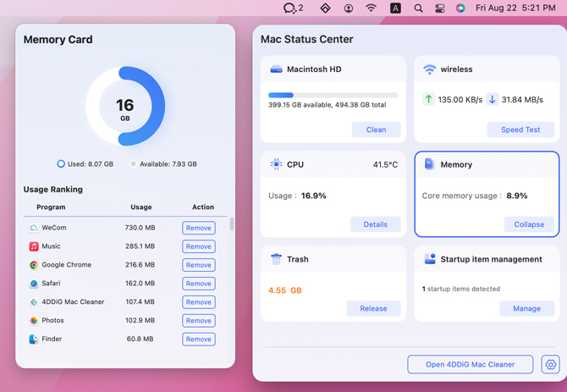The width and height of the screenshot is (567, 392).
Task: Open Control Center icon in menu bar
Action: click(440, 8)
